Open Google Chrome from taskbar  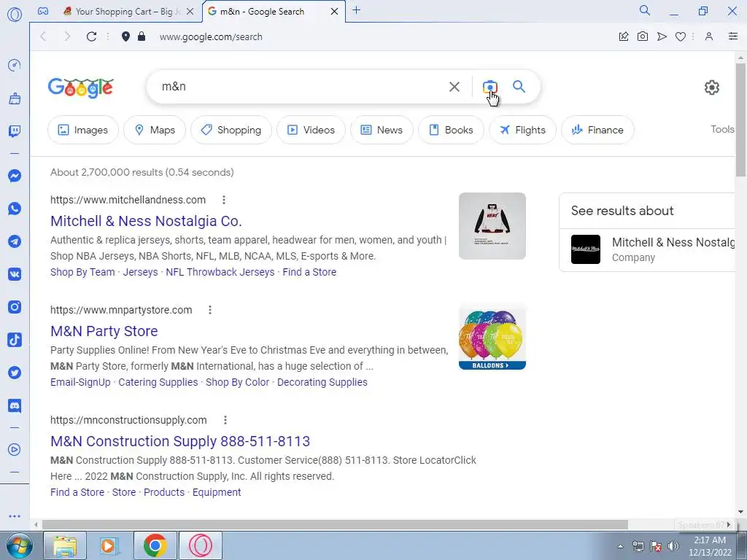155,546
